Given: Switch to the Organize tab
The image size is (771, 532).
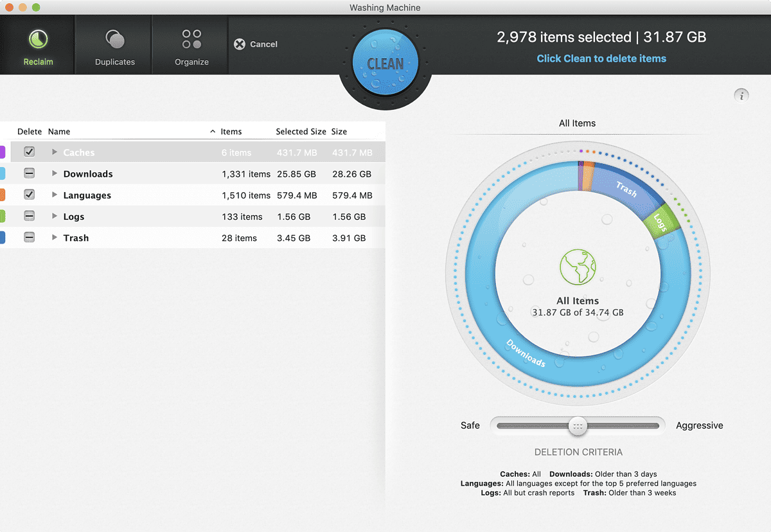Looking at the screenshot, I should (191, 45).
